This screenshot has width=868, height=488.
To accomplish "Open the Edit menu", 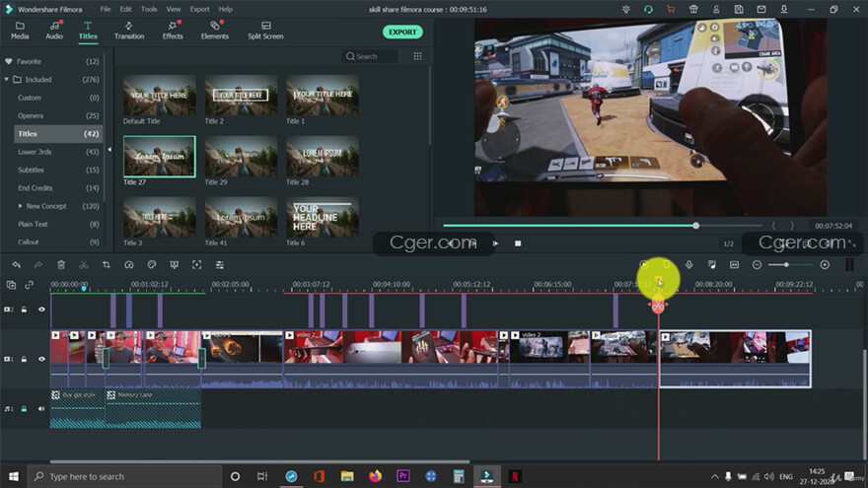I will [x=125, y=10].
